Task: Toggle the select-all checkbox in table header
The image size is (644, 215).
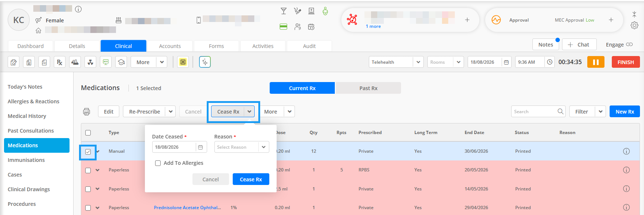Action: (88, 133)
